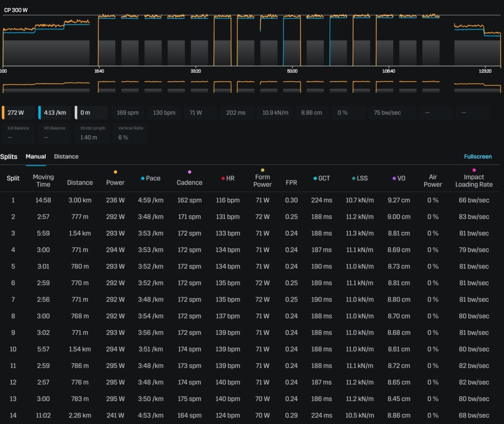
Task: Click the orange dot above Power column
Action: (x=115, y=172)
